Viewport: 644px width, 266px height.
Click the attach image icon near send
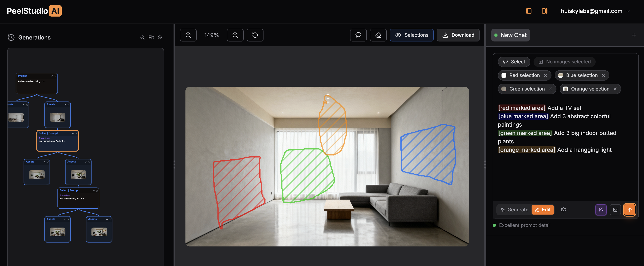click(x=615, y=210)
